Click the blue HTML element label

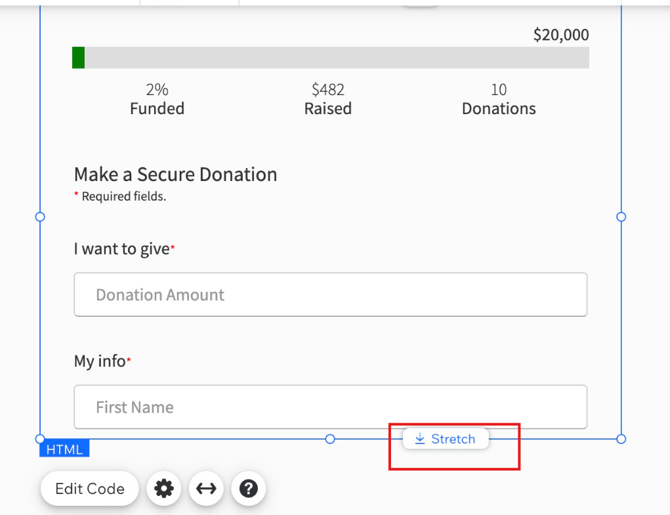[65, 450]
